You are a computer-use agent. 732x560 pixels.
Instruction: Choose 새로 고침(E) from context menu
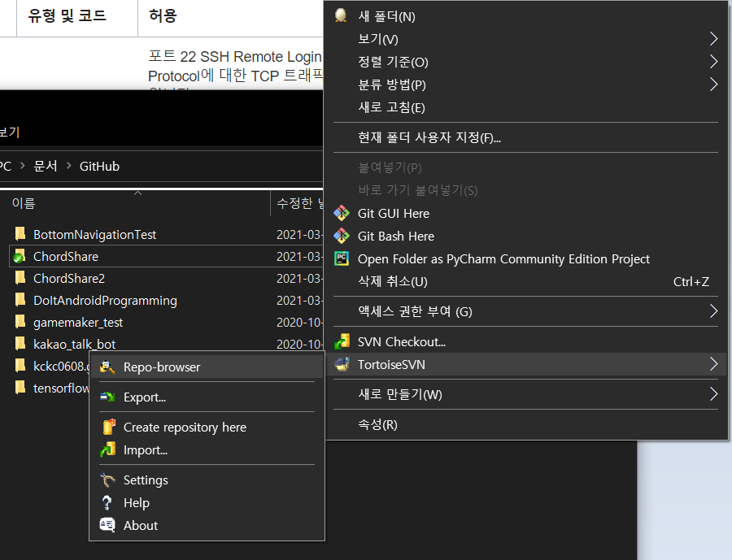(x=525, y=107)
